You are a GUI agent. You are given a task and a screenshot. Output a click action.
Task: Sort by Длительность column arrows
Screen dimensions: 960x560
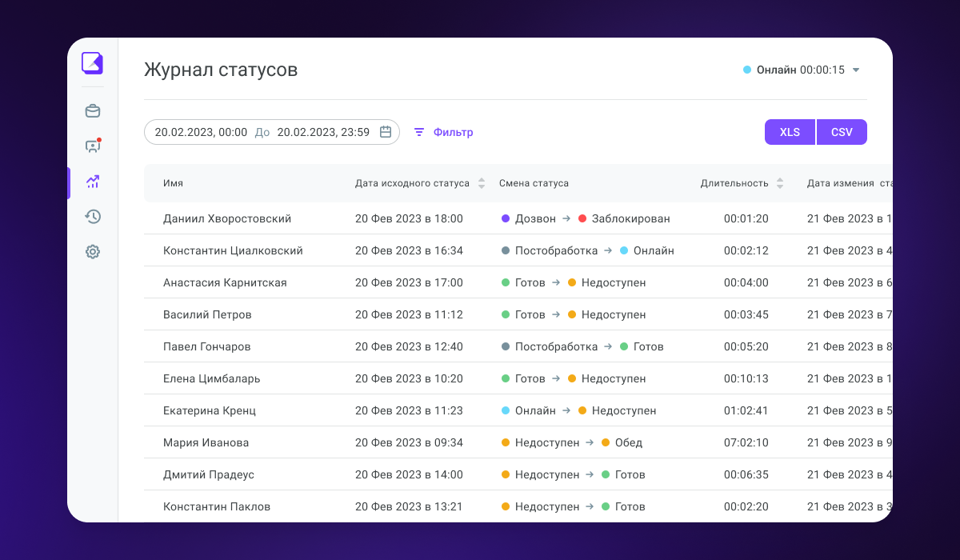(x=780, y=183)
